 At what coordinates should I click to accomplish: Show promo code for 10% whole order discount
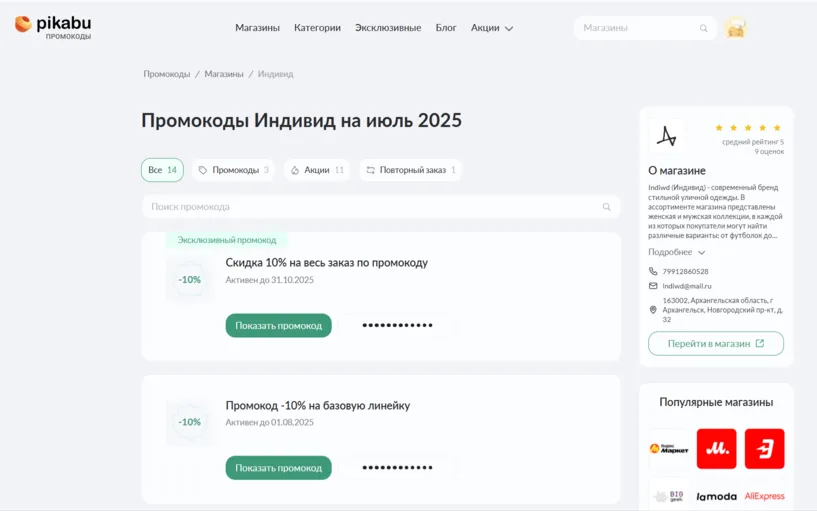pyautogui.click(x=278, y=325)
